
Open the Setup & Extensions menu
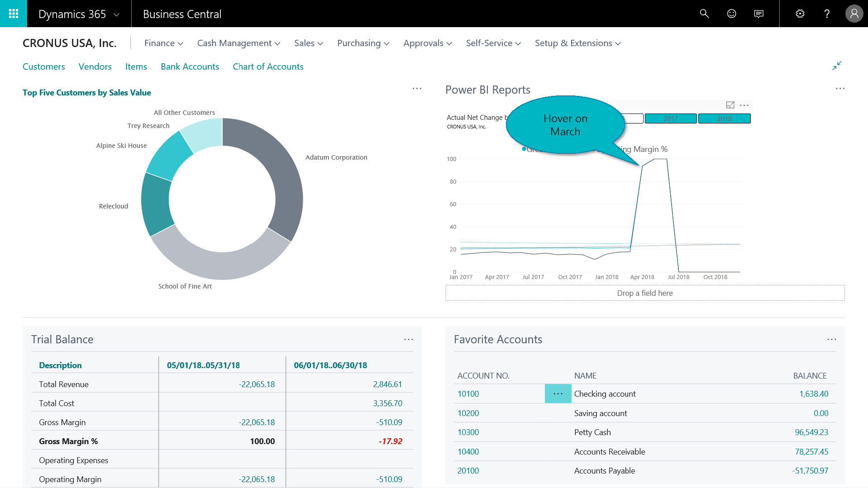pyautogui.click(x=577, y=43)
